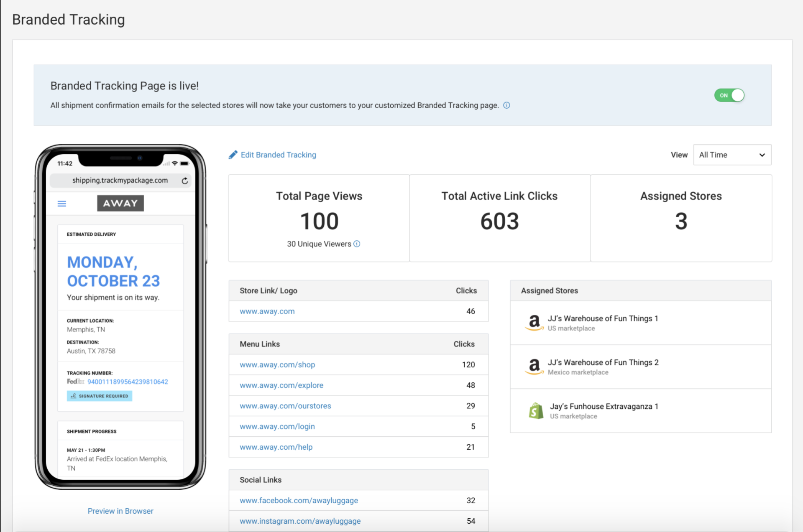This screenshot has width=803, height=532.
Task: Click the Amazon icon for JJ's Warehouse of Fun Things 2
Action: [534, 367]
